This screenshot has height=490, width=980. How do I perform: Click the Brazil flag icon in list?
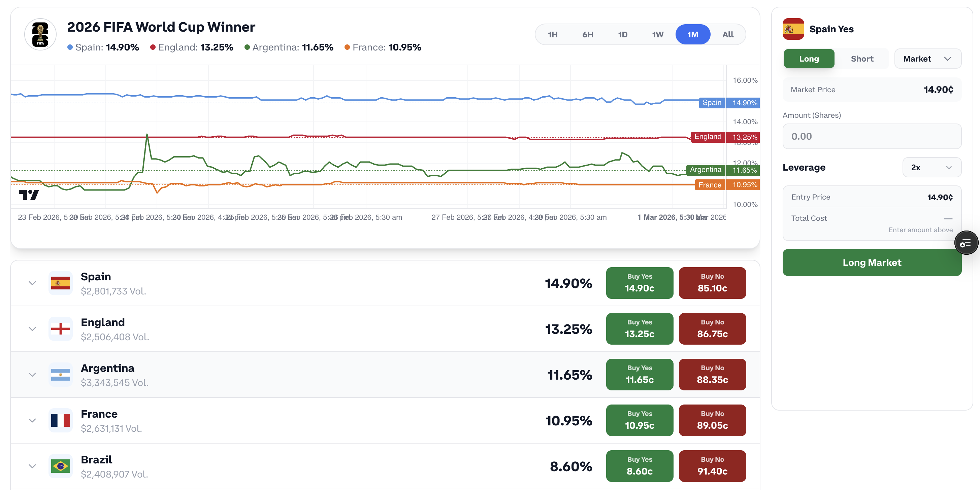(x=61, y=466)
